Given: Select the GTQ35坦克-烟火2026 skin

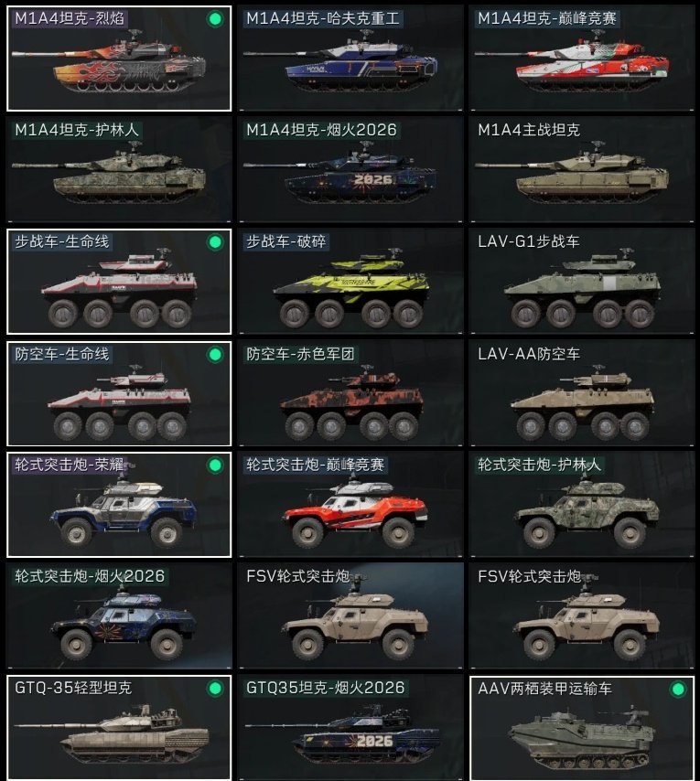Looking at the screenshot, I should coord(350,728).
